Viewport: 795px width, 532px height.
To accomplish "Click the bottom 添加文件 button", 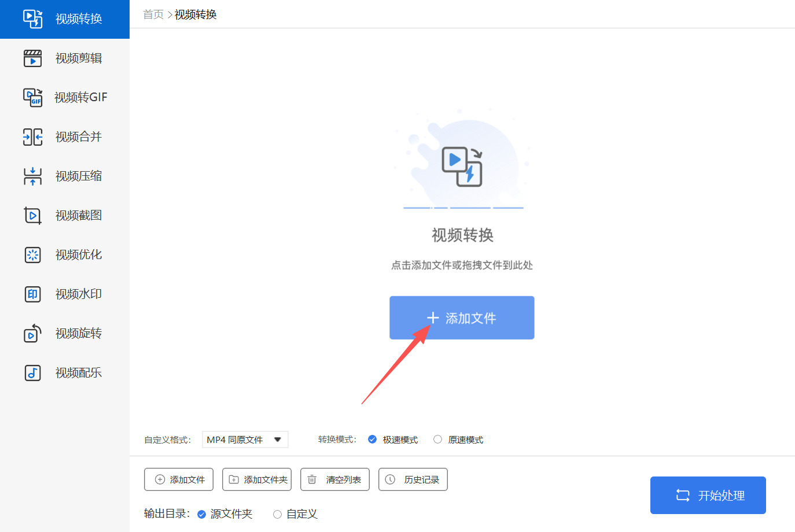I will pos(179,479).
